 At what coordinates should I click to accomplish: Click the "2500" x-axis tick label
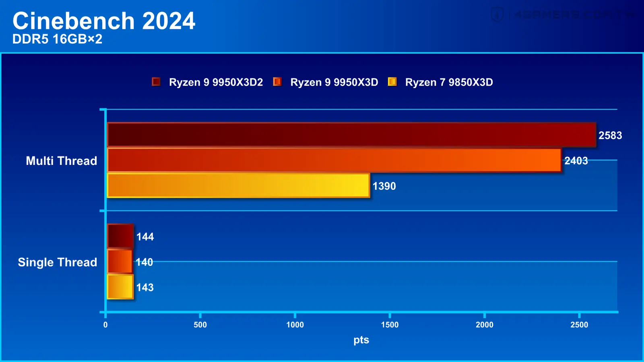pyautogui.click(x=579, y=325)
